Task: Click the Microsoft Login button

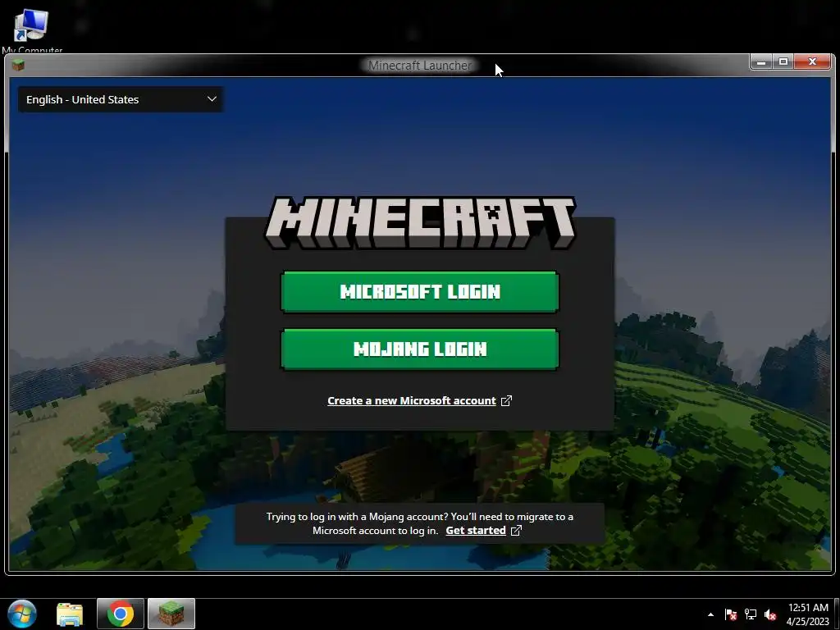Action: pyautogui.click(x=419, y=291)
